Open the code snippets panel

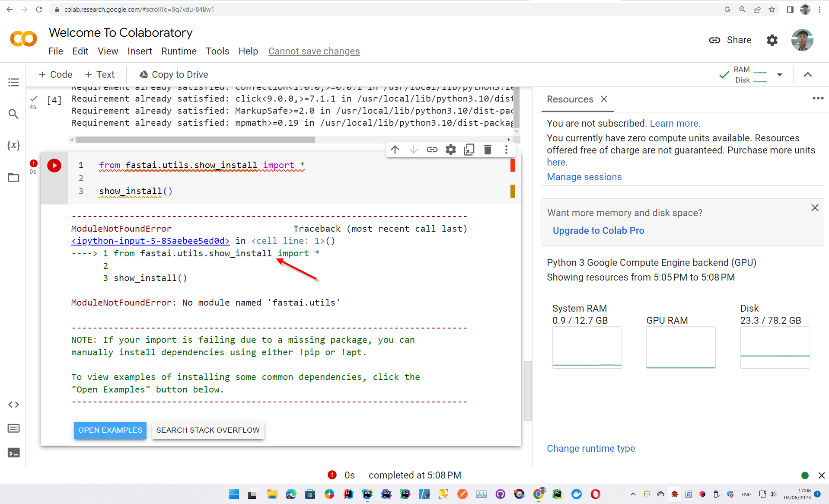tap(13, 405)
